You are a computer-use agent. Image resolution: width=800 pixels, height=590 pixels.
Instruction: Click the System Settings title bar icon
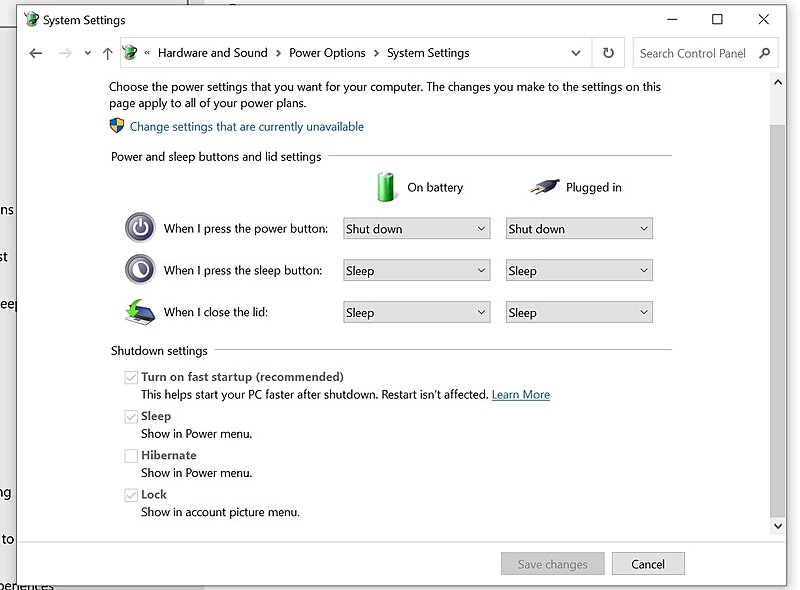32,19
